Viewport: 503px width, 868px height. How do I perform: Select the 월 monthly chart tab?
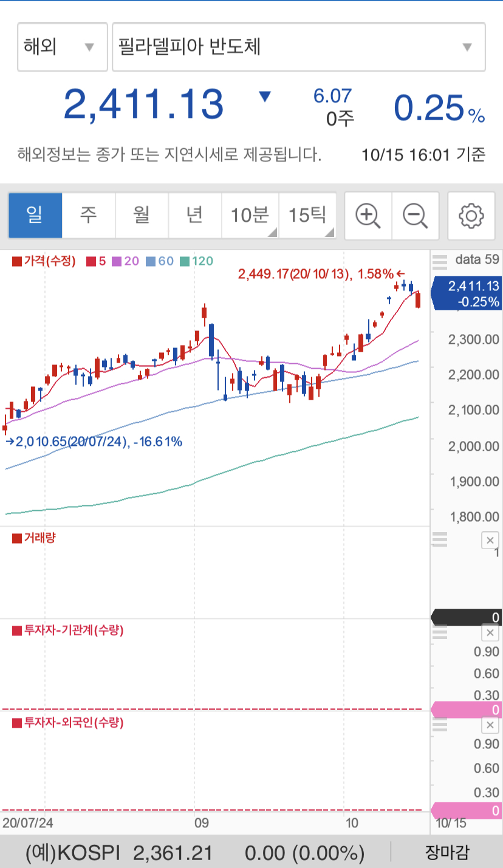click(x=142, y=216)
